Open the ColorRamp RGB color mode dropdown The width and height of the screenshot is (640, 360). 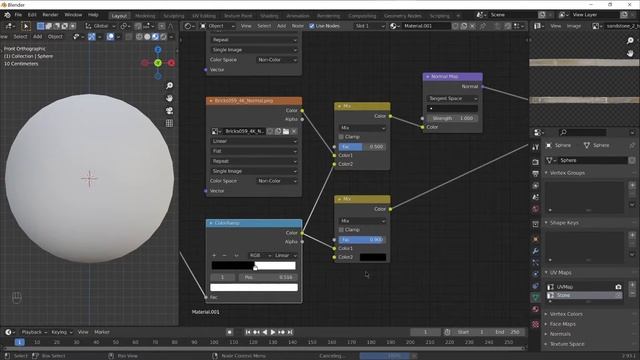coord(260,256)
